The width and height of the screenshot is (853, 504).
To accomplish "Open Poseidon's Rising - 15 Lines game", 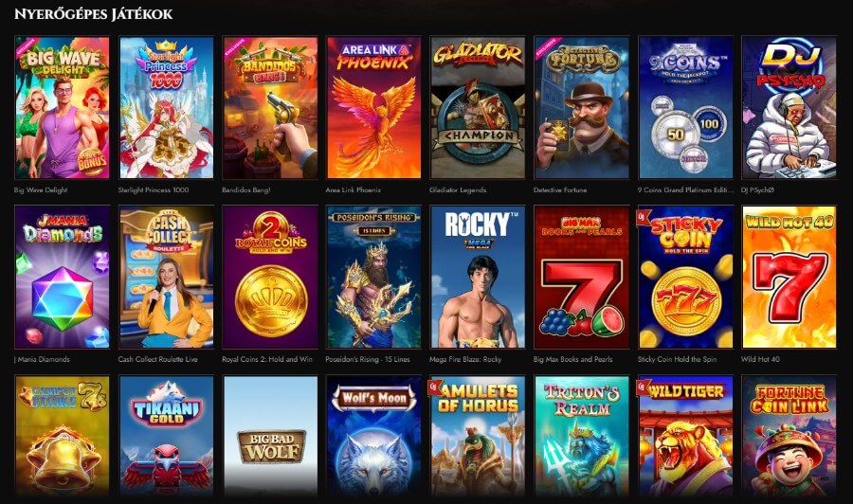I will 373,277.
